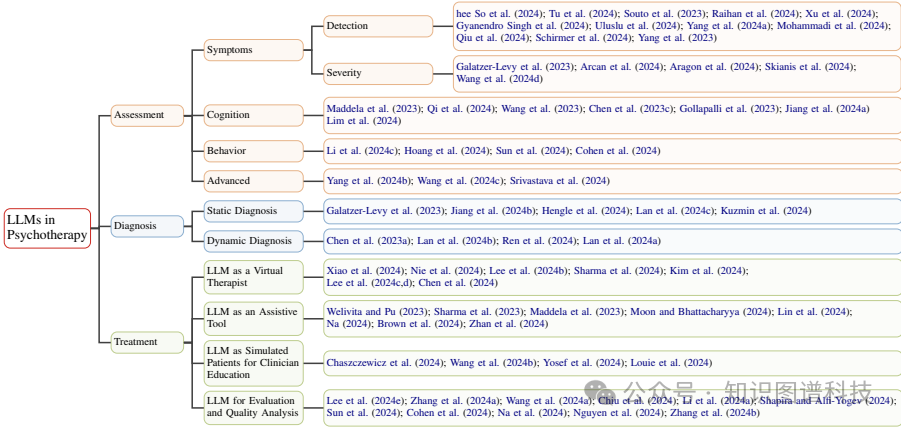The width and height of the screenshot is (901, 428).
Task: Click the root node LLMs in Psychotherapy
Action: pyautogui.click(x=47, y=228)
